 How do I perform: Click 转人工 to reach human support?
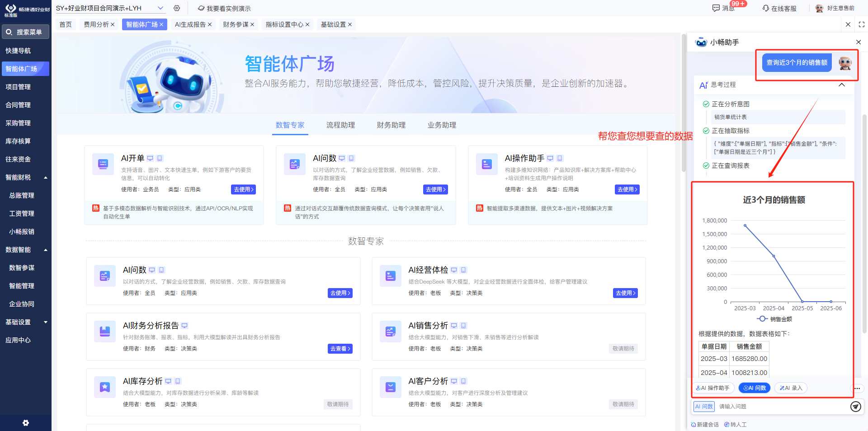(x=736, y=424)
